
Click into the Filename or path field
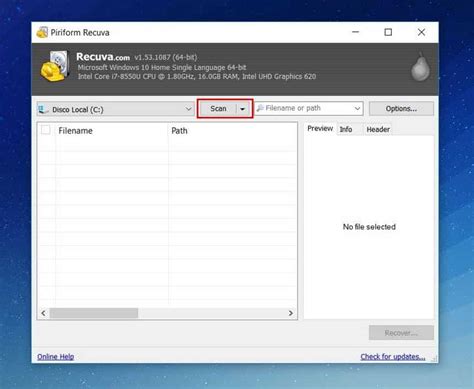[308, 108]
